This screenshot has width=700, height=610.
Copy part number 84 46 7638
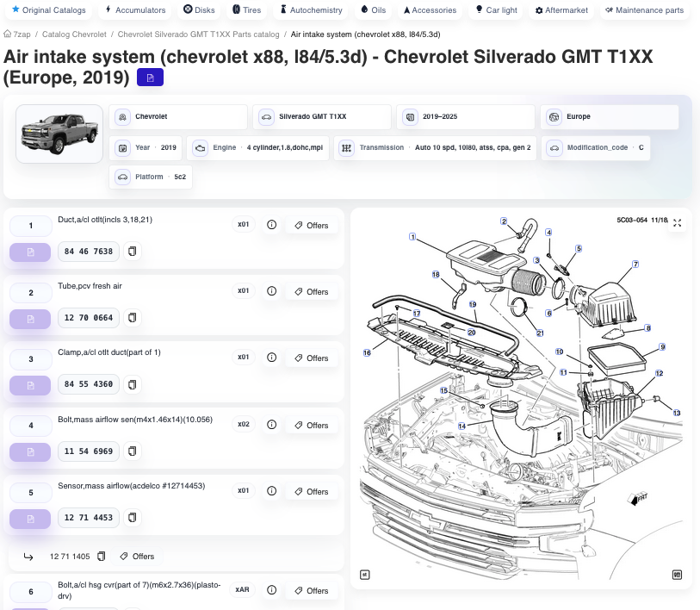coord(132,252)
